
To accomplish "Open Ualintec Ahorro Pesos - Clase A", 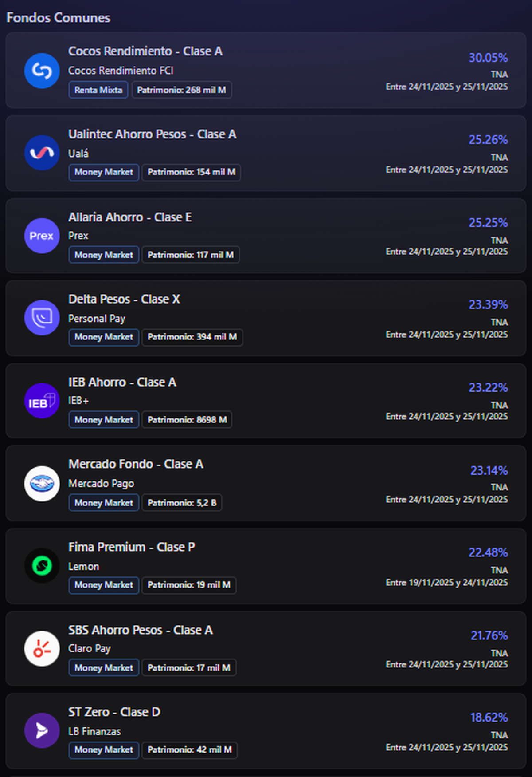I will point(152,134).
